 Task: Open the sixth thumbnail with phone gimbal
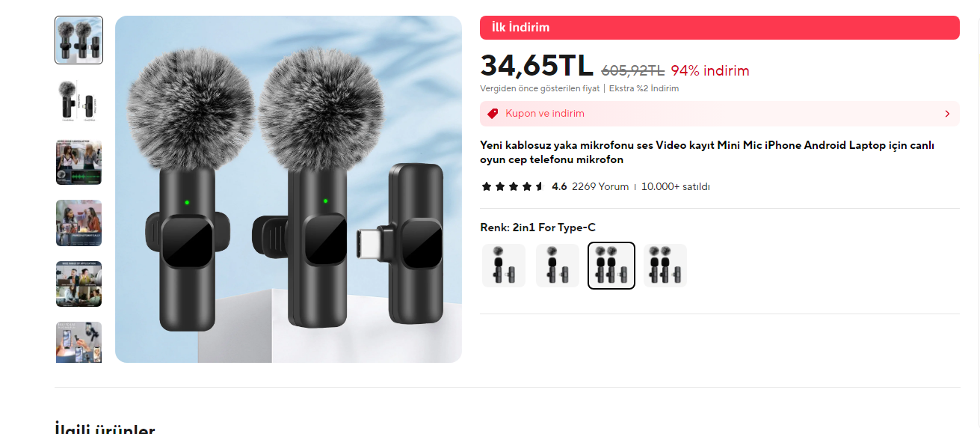tap(79, 343)
